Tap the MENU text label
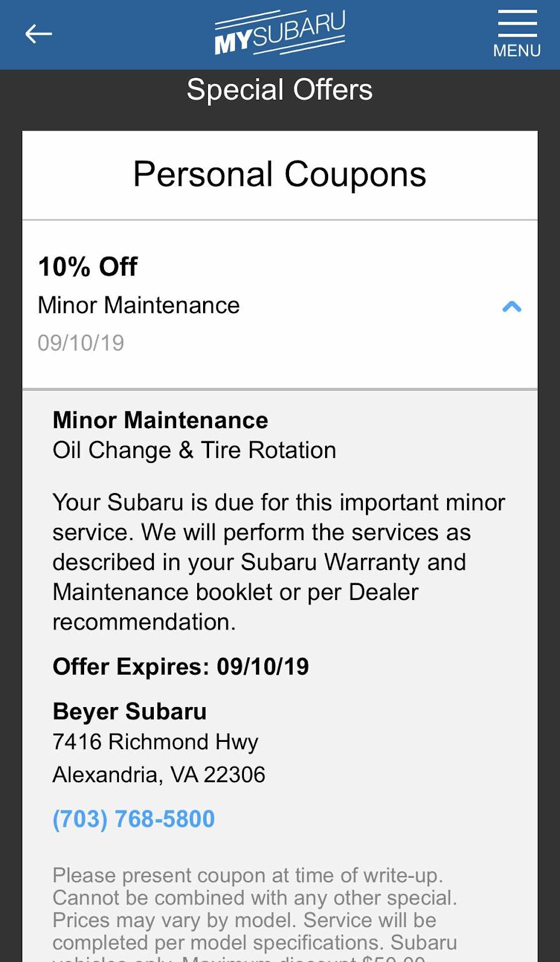Image resolution: width=560 pixels, height=962 pixels. point(517,51)
